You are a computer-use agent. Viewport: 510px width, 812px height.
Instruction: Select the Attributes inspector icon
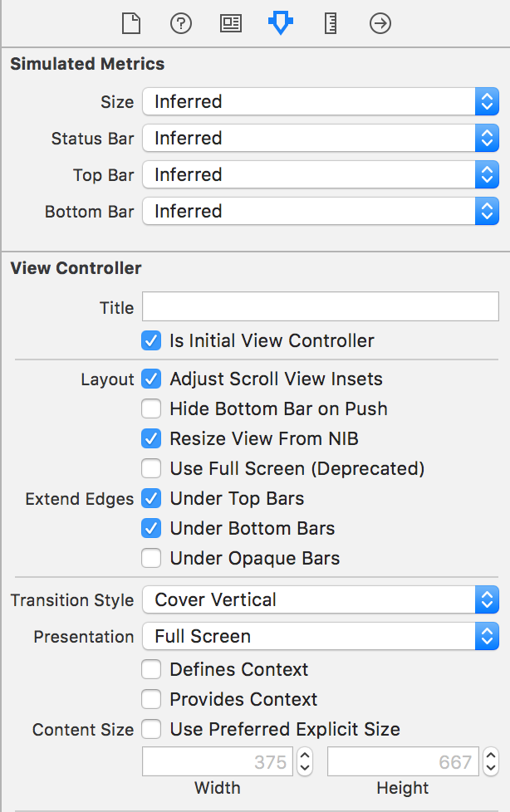coord(281,23)
